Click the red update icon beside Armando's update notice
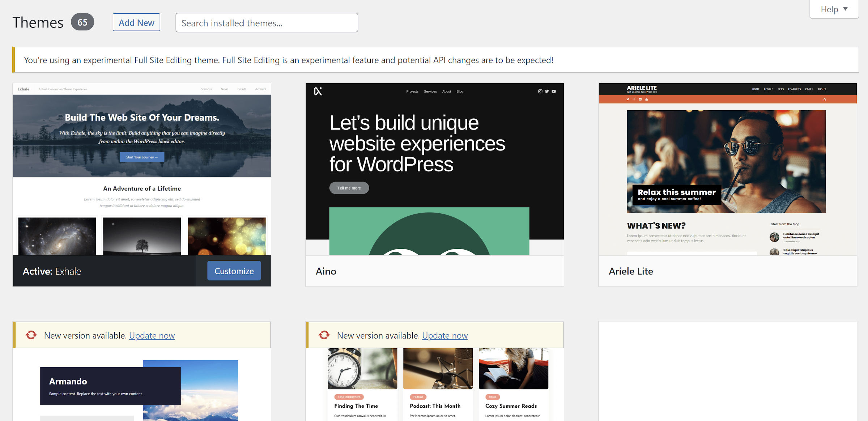This screenshot has height=421, width=868. [32, 335]
